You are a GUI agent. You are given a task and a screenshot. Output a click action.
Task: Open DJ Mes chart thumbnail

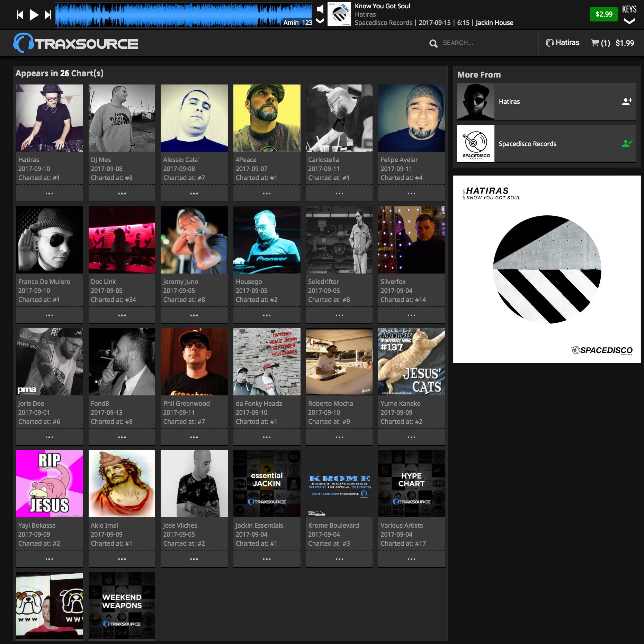[122, 118]
